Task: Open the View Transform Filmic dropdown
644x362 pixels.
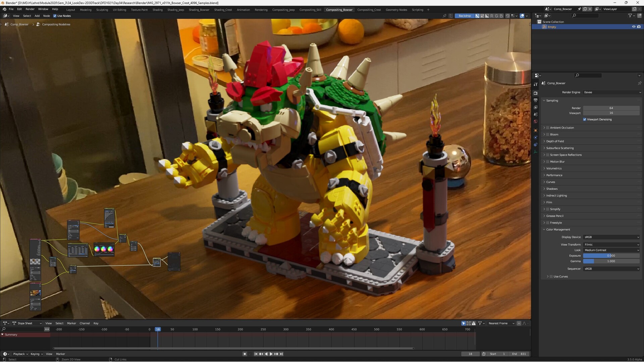Action: [x=611, y=245]
